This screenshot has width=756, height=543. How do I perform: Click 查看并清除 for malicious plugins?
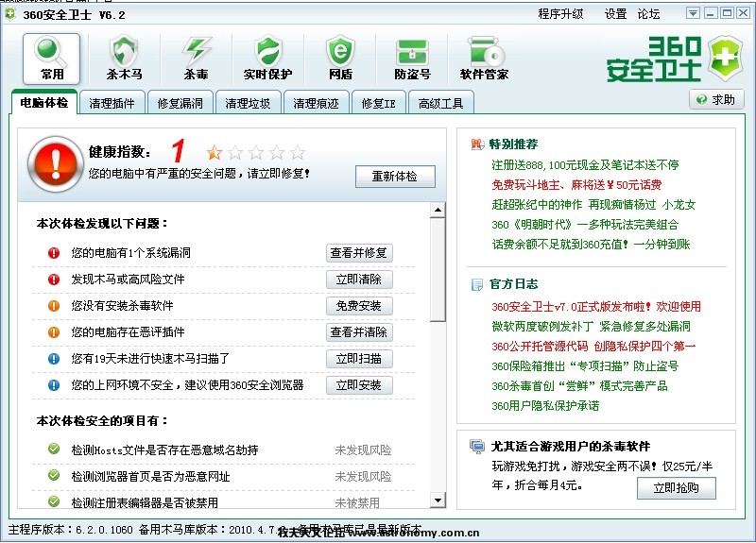click(359, 332)
